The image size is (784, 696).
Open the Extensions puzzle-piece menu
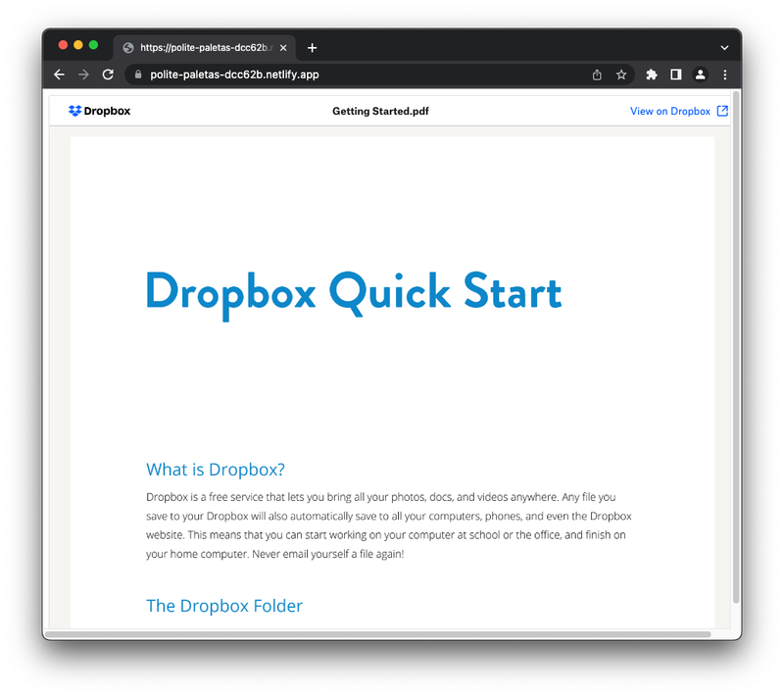point(651,75)
